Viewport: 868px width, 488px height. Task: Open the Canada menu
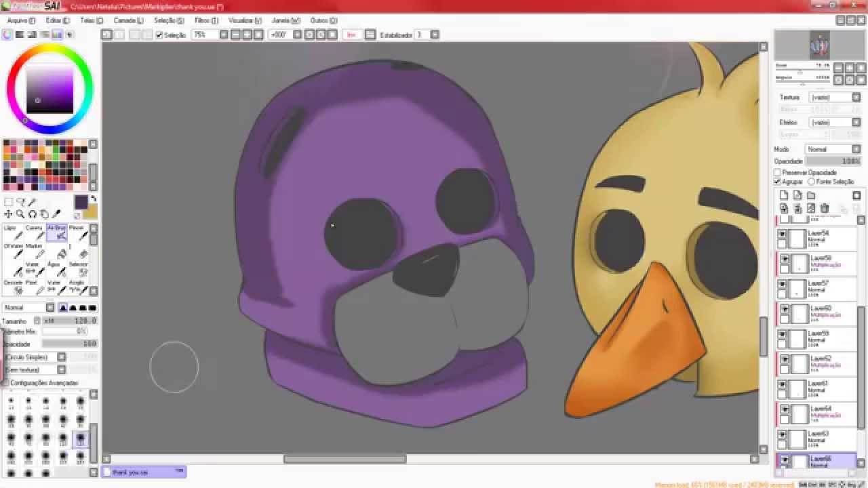point(128,21)
